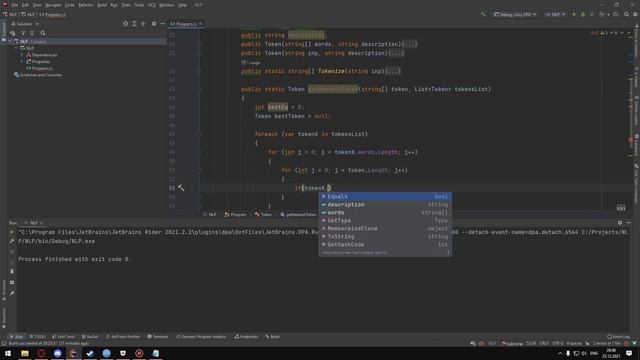Select description in the completion popup

pyautogui.click(x=385, y=204)
